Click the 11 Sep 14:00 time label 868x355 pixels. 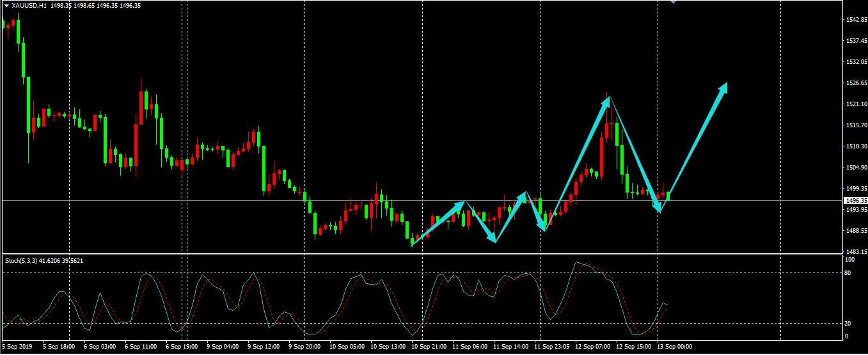[510, 347]
